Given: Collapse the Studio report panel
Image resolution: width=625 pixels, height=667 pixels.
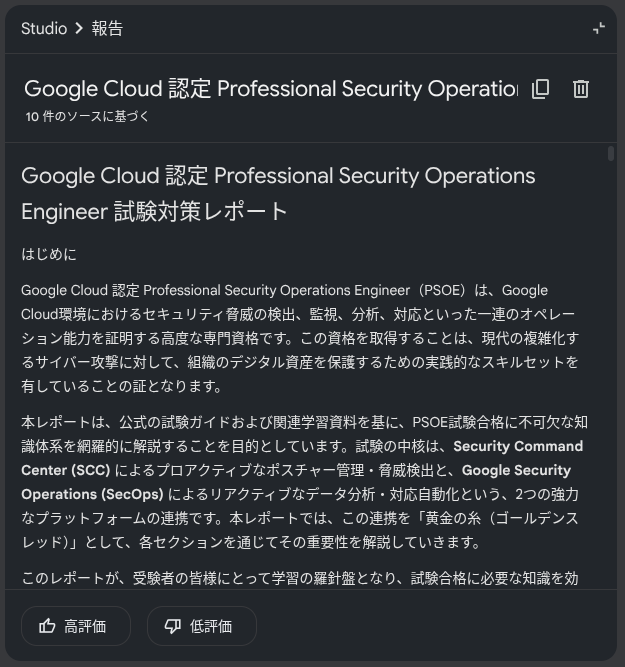Looking at the screenshot, I should pos(598,28).
